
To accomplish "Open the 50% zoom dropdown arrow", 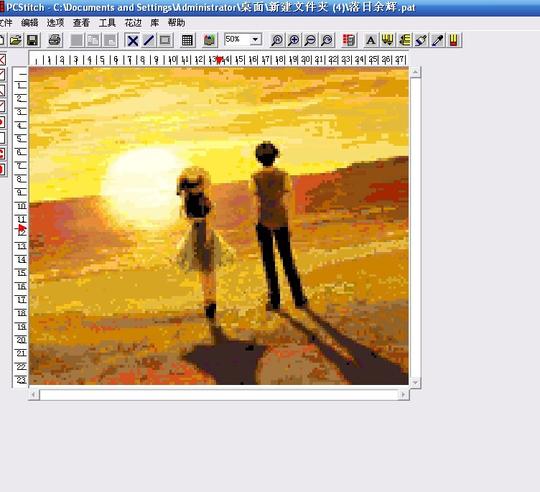I will pyautogui.click(x=255, y=39).
